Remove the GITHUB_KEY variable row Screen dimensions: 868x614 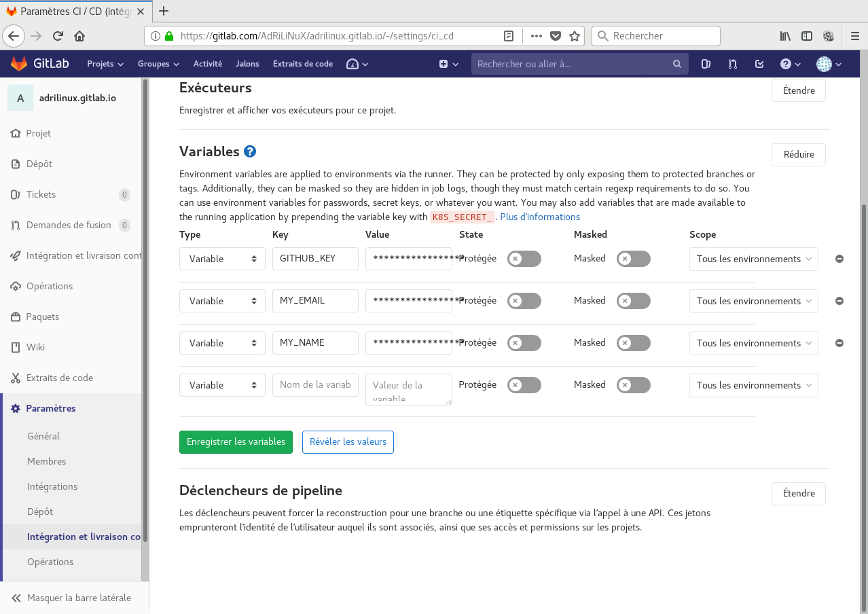tap(839, 259)
